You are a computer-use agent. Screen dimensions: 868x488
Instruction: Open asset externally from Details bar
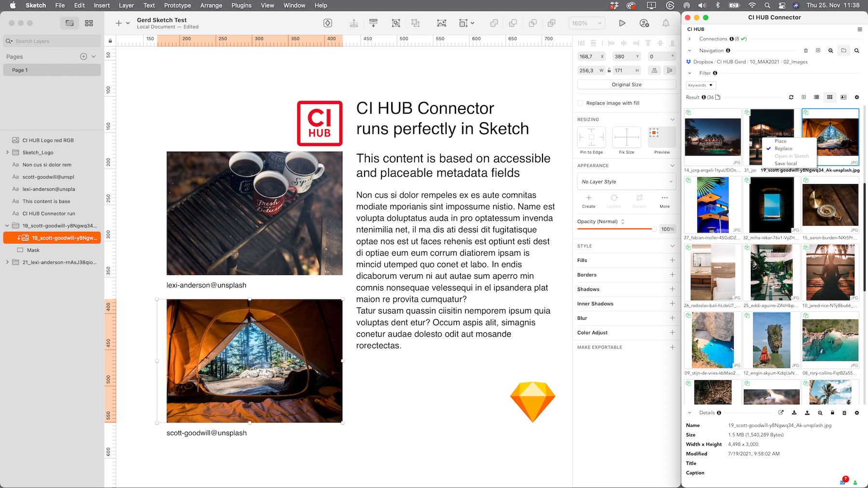781,413
